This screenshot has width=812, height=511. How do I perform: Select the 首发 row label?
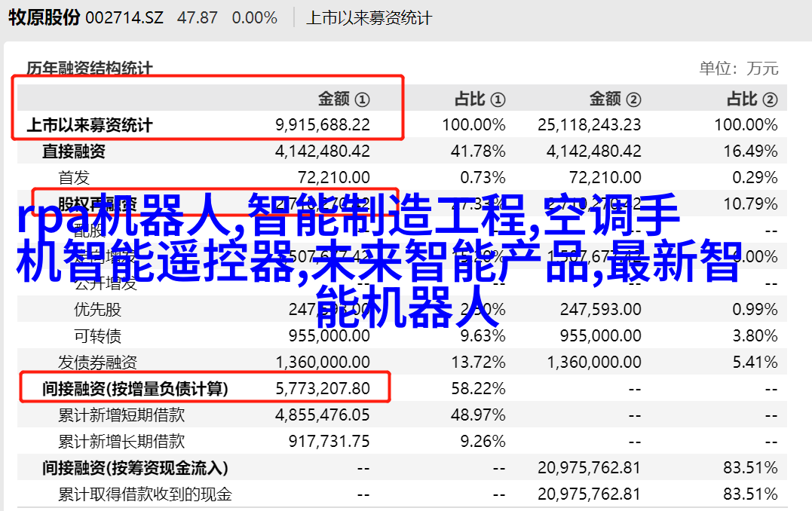(74, 178)
